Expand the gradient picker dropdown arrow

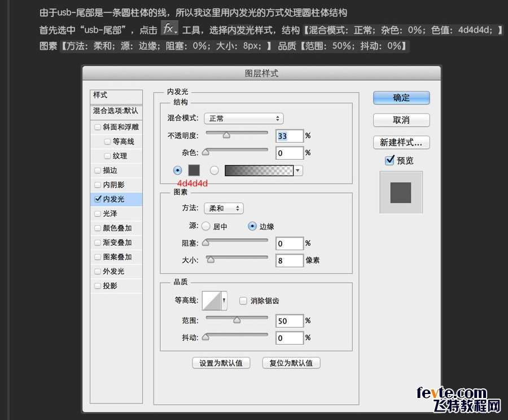[298, 170]
